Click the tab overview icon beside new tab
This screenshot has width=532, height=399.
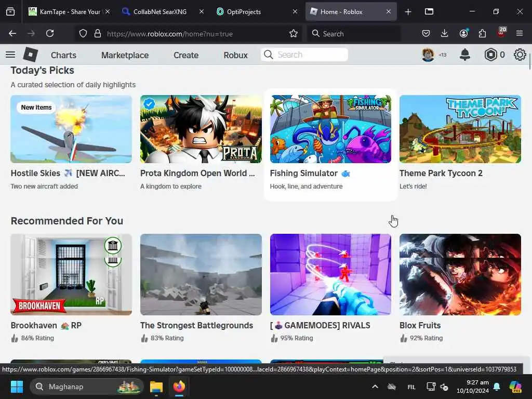pos(429,11)
